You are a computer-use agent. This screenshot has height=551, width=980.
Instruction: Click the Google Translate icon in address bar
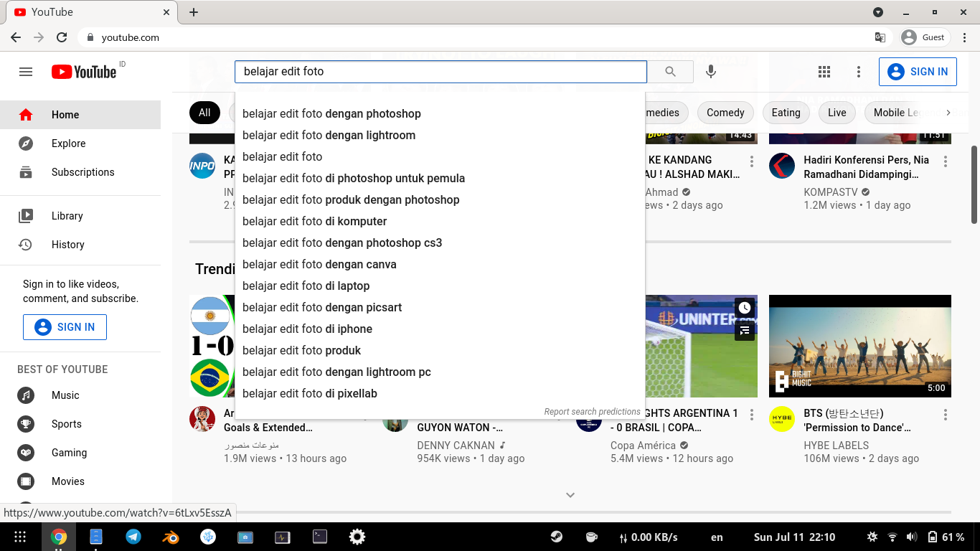click(x=880, y=37)
